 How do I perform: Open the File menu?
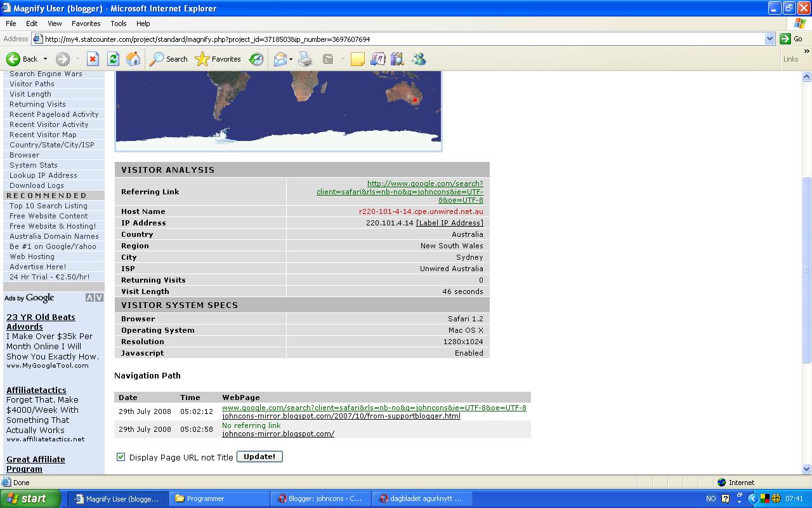point(11,23)
